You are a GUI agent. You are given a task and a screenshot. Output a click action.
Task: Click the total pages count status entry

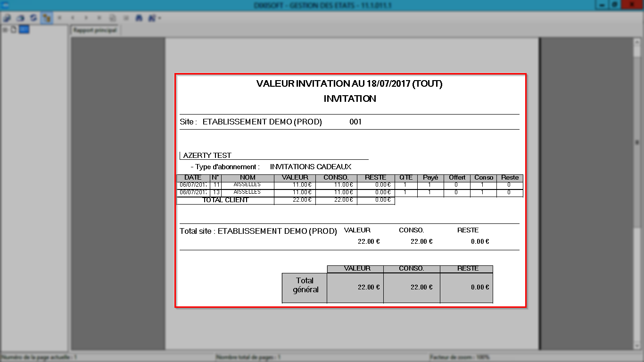coord(248,357)
